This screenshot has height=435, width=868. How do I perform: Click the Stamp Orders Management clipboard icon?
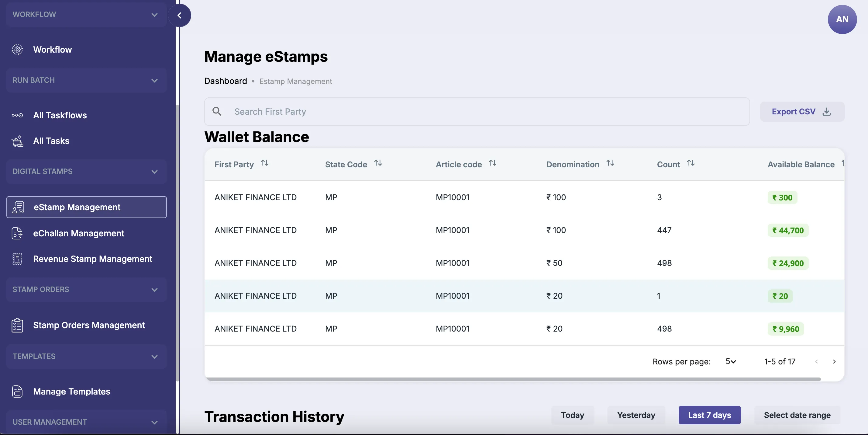tap(17, 325)
